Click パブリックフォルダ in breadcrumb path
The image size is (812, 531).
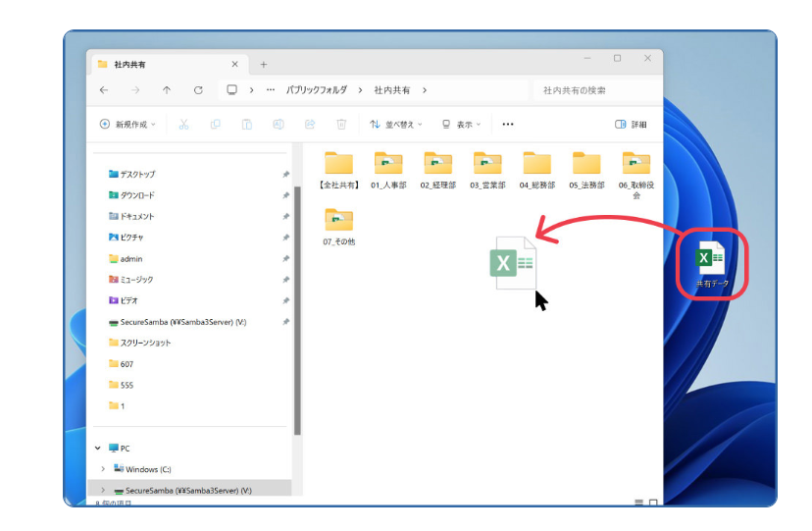click(316, 90)
